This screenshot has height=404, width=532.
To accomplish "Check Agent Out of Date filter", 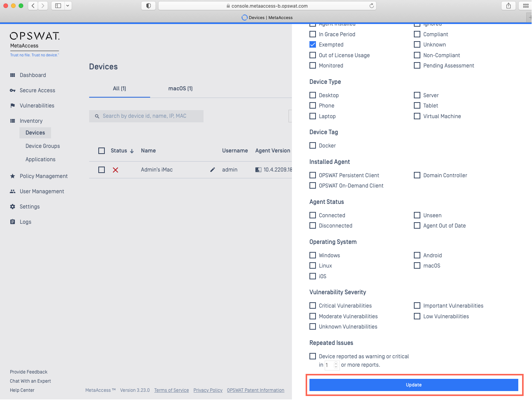I will [x=417, y=226].
